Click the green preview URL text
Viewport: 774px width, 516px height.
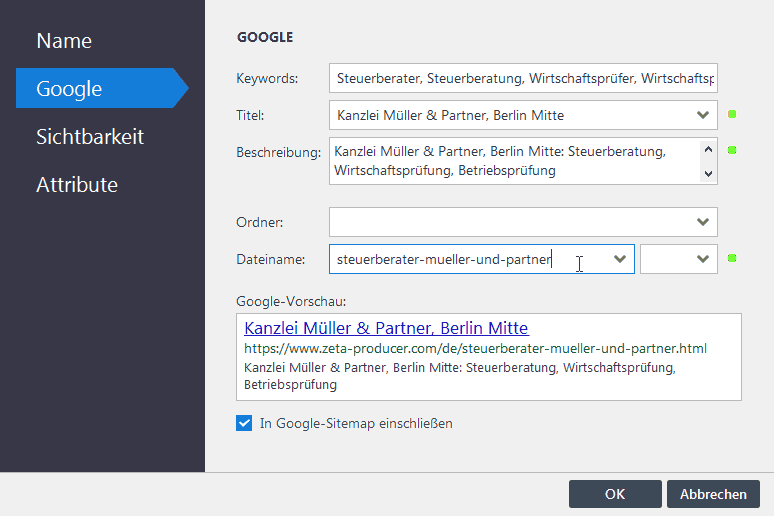[475, 349]
